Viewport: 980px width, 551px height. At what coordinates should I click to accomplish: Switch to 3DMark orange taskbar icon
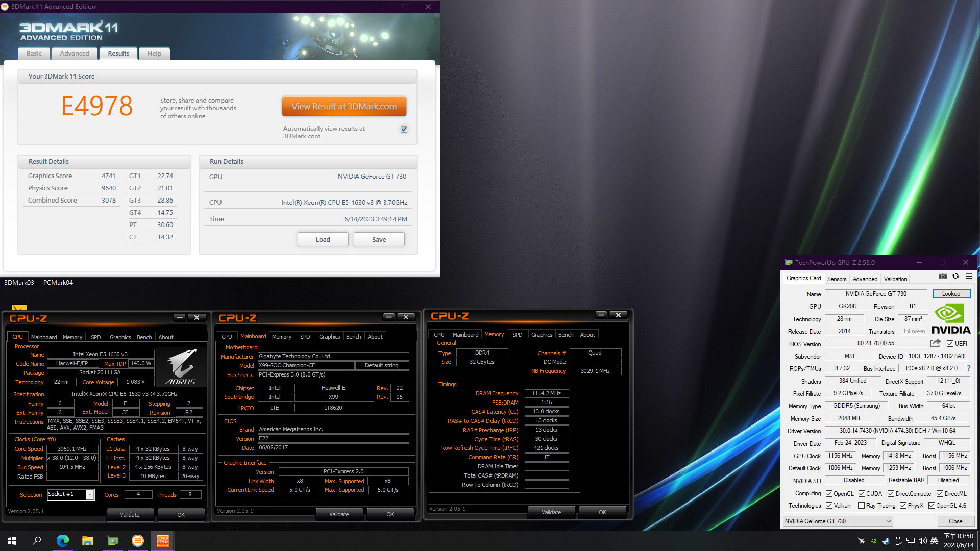point(137,541)
